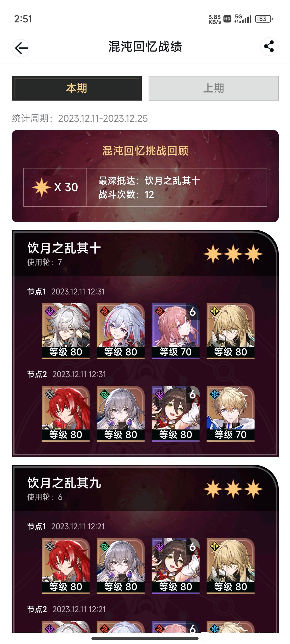Tap the 混沌回忆挑战回顾 summary banner
Screen dimensions: 290x644
click(x=145, y=176)
